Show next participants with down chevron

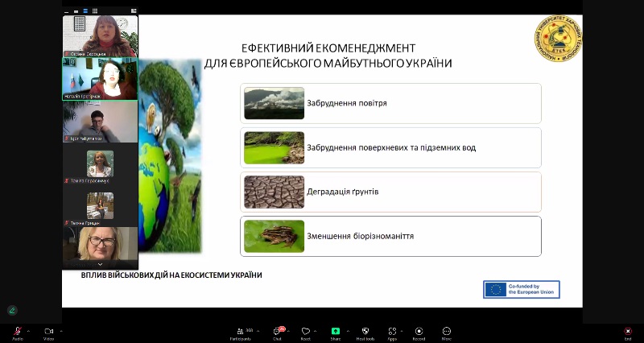pyautogui.click(x=100, y=265)
